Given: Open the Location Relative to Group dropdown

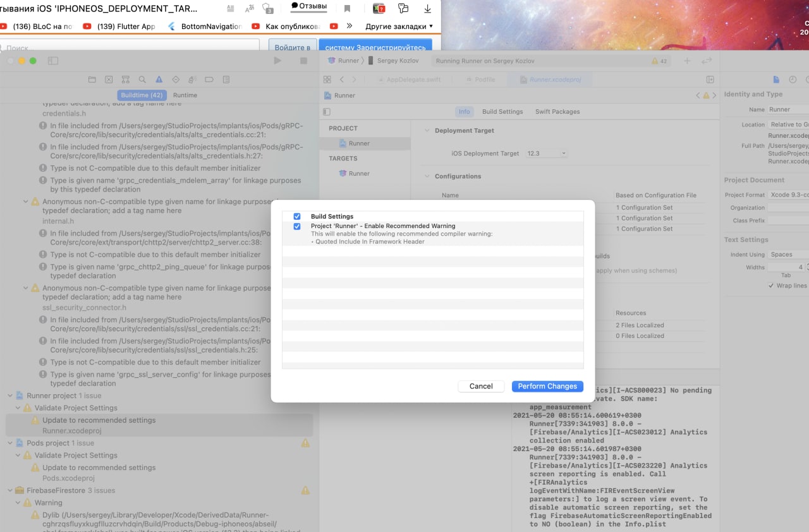Looking at the screenshot, I should (788, 124).
